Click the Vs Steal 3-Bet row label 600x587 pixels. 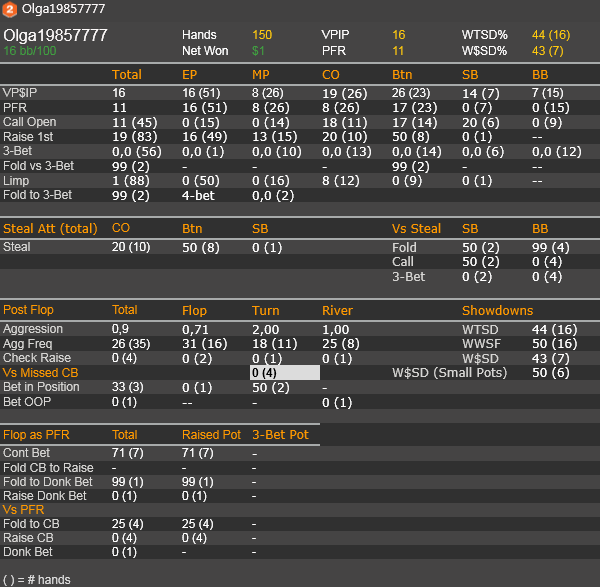408,277
